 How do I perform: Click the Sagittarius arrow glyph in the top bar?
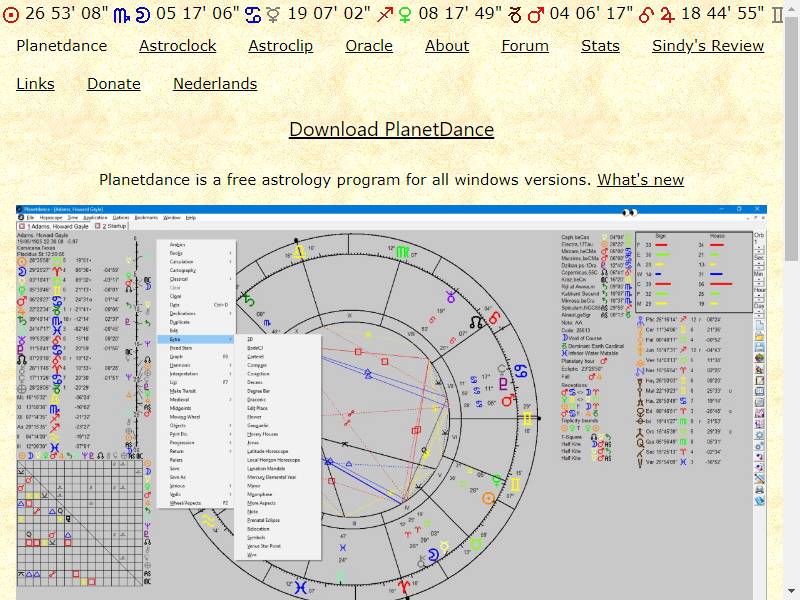click(385, 15)
